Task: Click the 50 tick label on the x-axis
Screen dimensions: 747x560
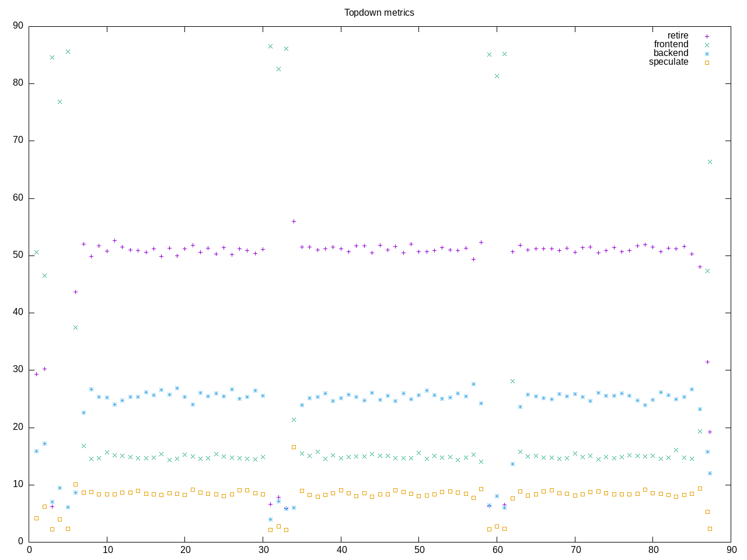Action: 419,549
